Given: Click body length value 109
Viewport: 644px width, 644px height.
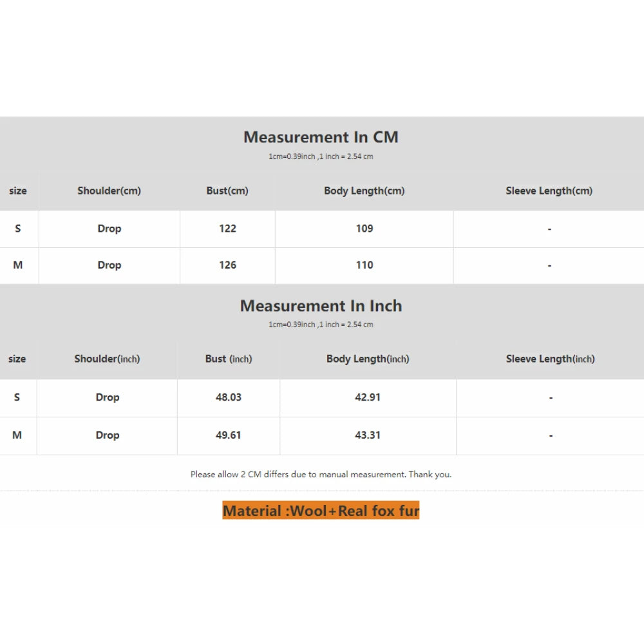Looking at the screenshot, I should click(365, 229).
